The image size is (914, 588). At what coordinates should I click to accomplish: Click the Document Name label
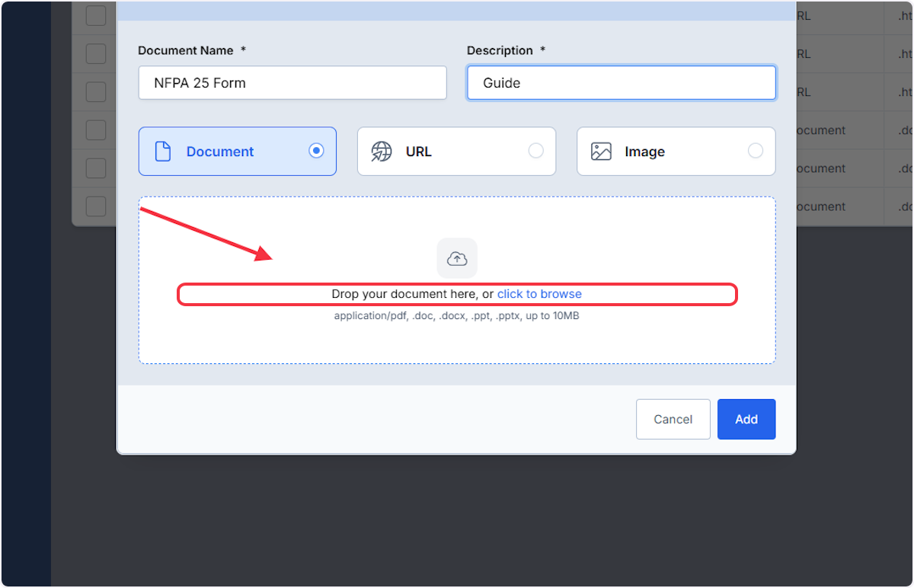tap(186, 50)
